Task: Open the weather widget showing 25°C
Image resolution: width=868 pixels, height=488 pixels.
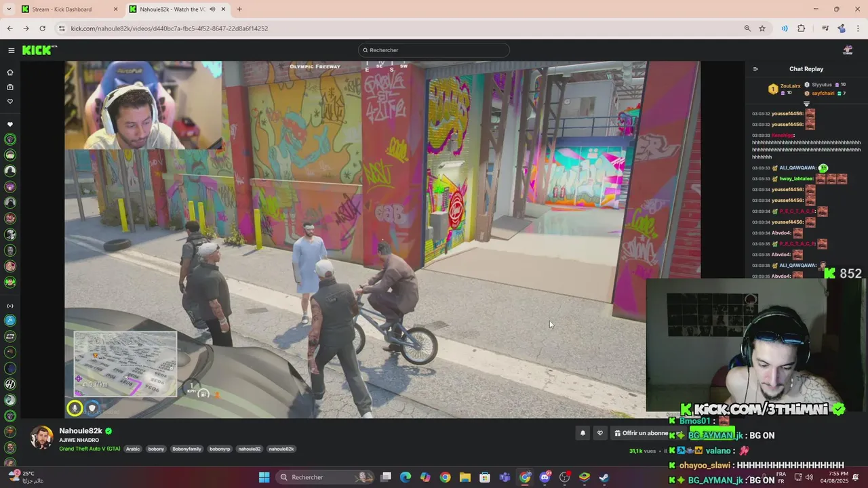Action: pyautogui.click(x=26, y=477)
